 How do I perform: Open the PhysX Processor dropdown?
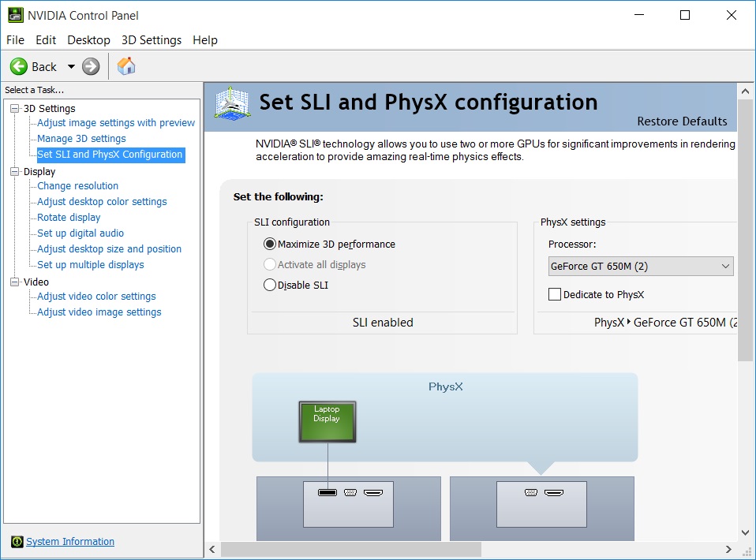tap(641, 266)
